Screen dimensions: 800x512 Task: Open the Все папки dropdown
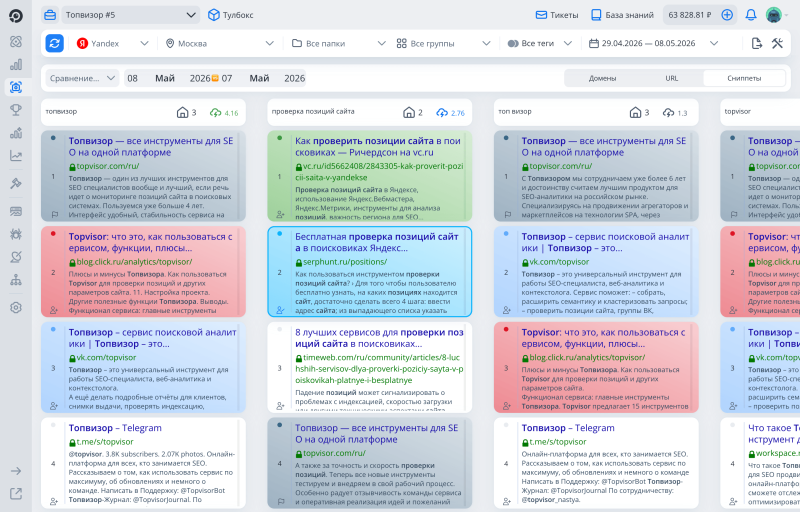[338, 43]
